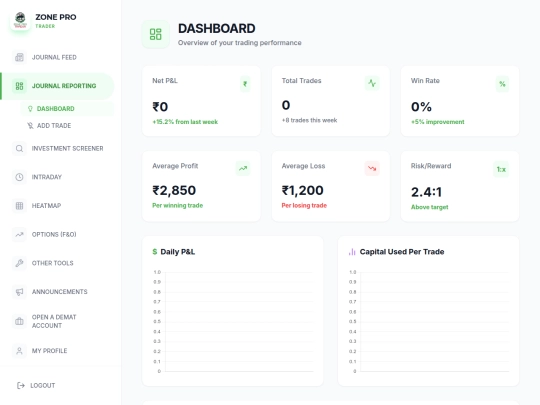Click the Zone Pro Trader logo
540x405 pixels.
[x=20, y=21]
